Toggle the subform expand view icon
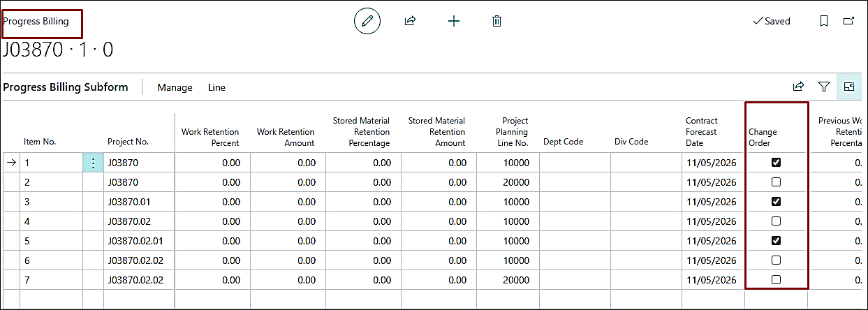This screenshot has width=868, height=310. (849, 87)
